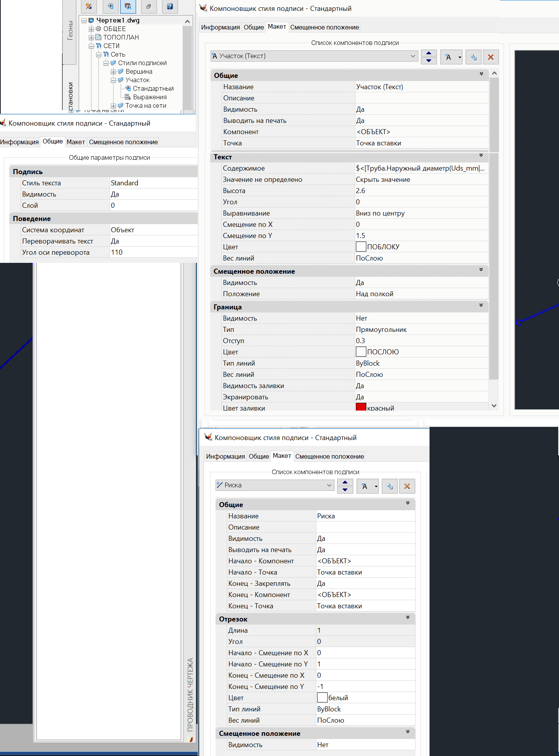Click the red Цвет заливки color swatch
Image resolution: width=559 pixels, height=756 pixels.
[361, 407]
